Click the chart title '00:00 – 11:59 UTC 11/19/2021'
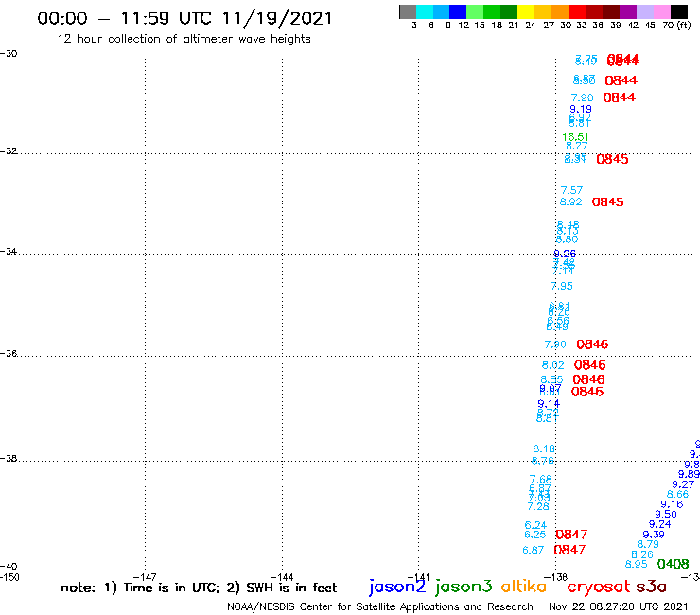 coord(184,18)
